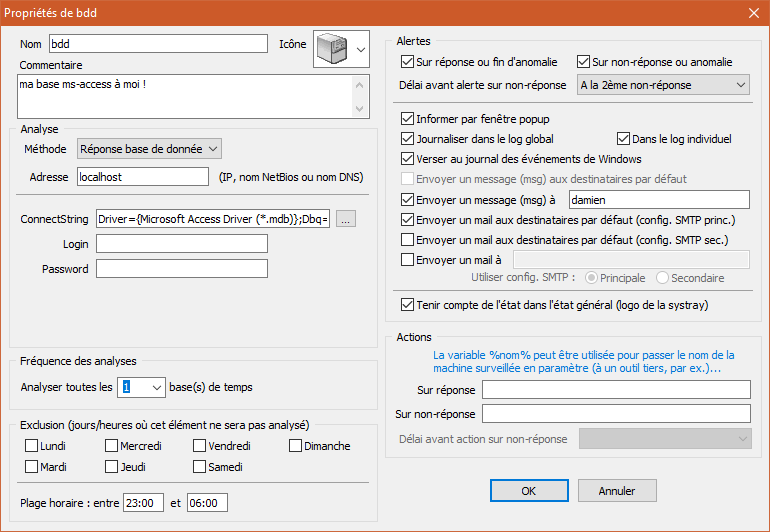This screenshot has height=532, width=770.
Task: Focus the Sur non-réponse action field
Action: point(616,414)
